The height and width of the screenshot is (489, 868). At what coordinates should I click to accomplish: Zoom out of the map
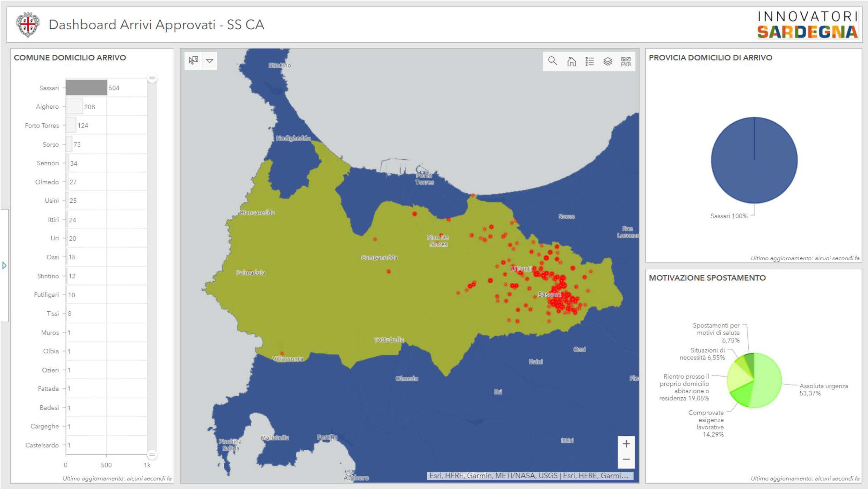[x=626, y=459]
